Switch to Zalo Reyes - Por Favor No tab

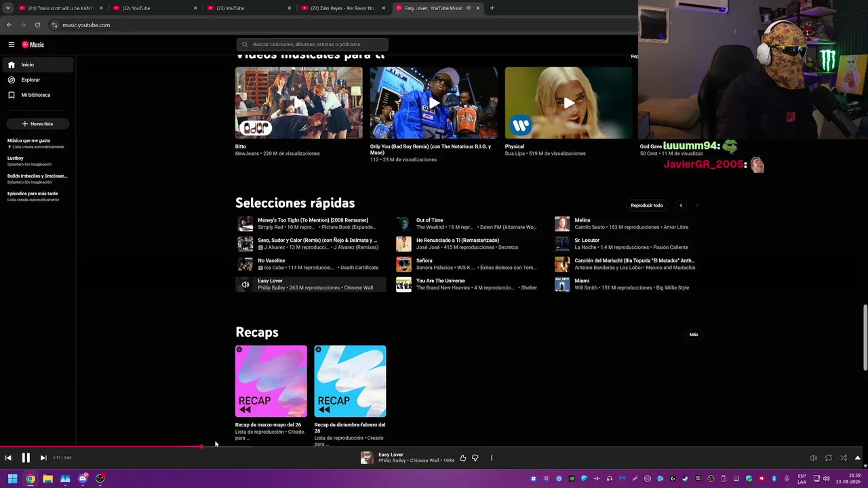click(343, 8)
